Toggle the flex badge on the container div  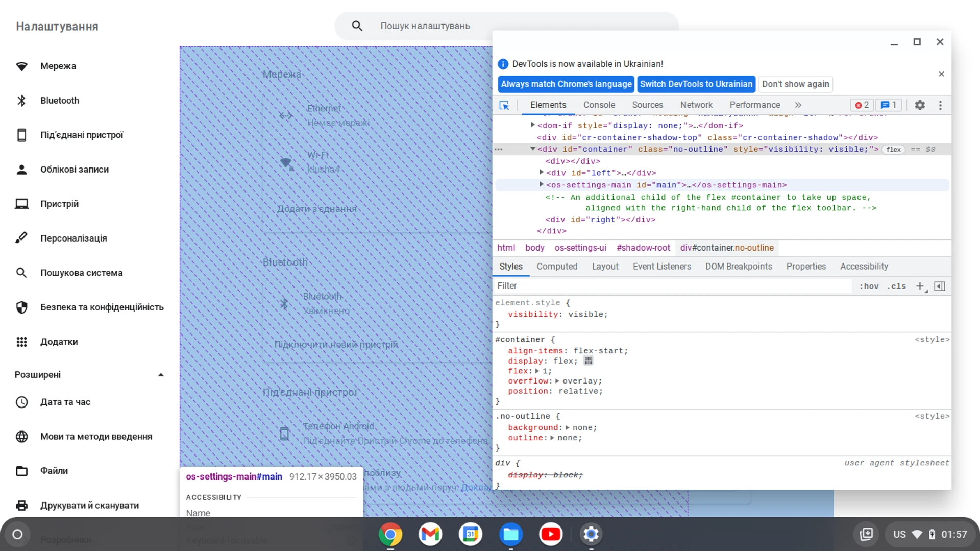pyautogui.click(x=893, y=149)
